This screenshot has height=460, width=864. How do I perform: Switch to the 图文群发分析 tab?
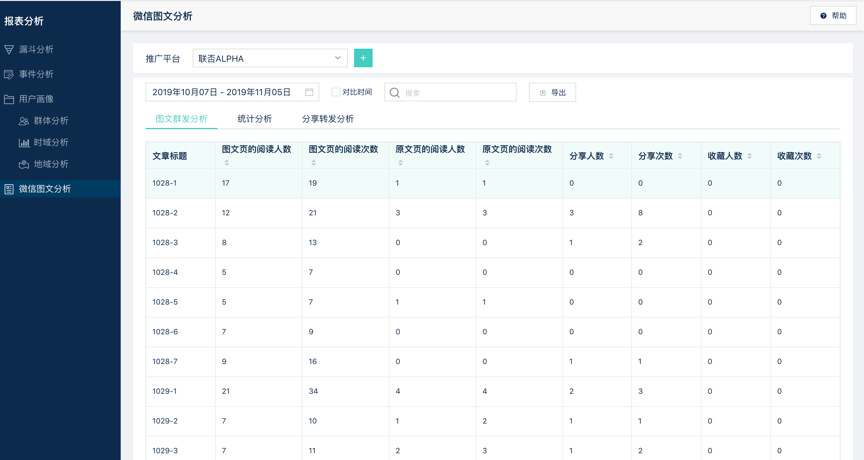[x=181, y=119]
